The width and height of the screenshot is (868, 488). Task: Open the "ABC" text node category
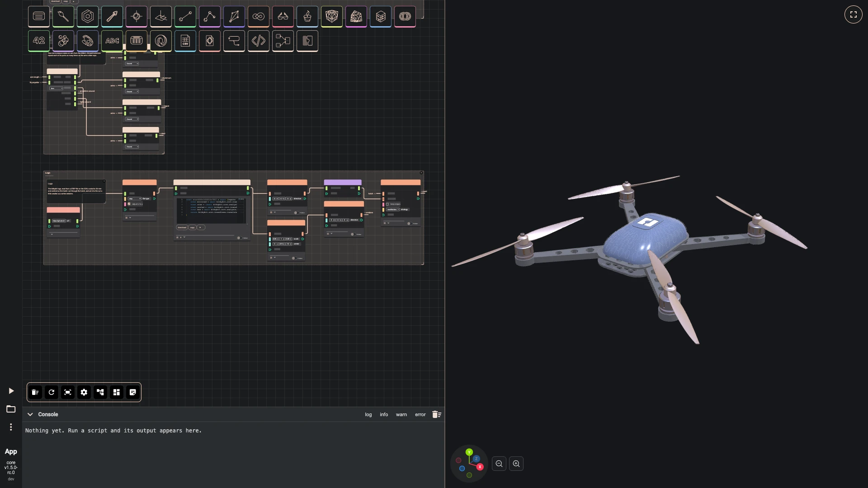(112, 41)
